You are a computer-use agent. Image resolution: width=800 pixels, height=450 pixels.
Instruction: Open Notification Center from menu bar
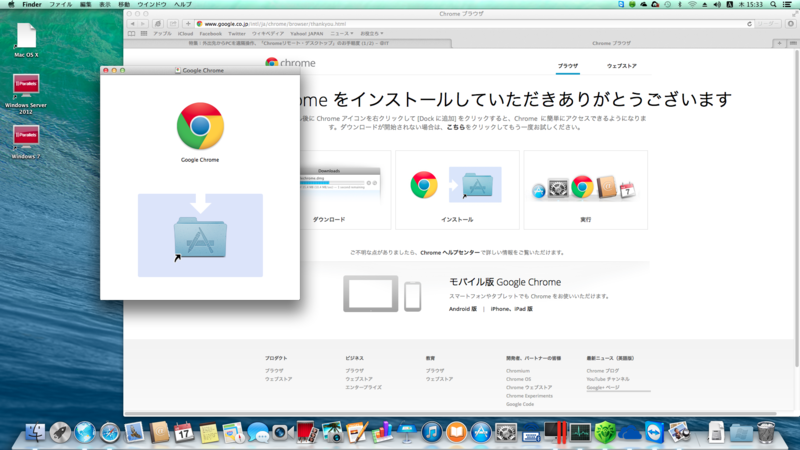787,4
